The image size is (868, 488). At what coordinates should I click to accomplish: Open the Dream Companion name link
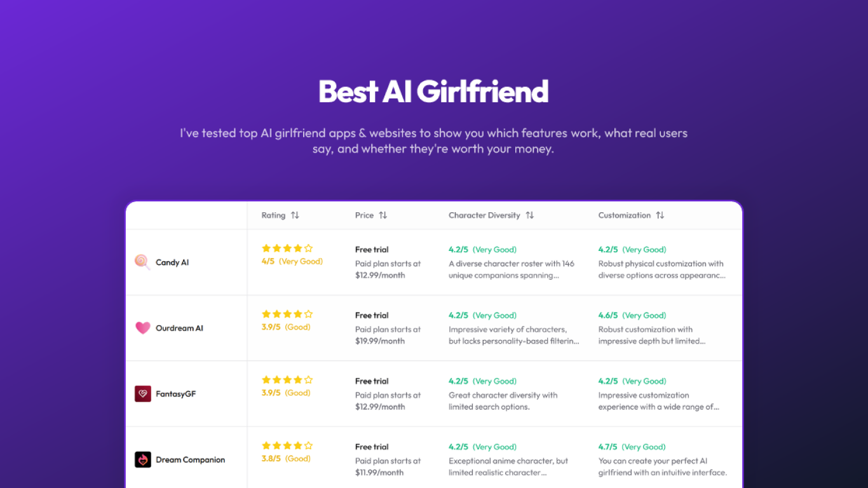190,459
